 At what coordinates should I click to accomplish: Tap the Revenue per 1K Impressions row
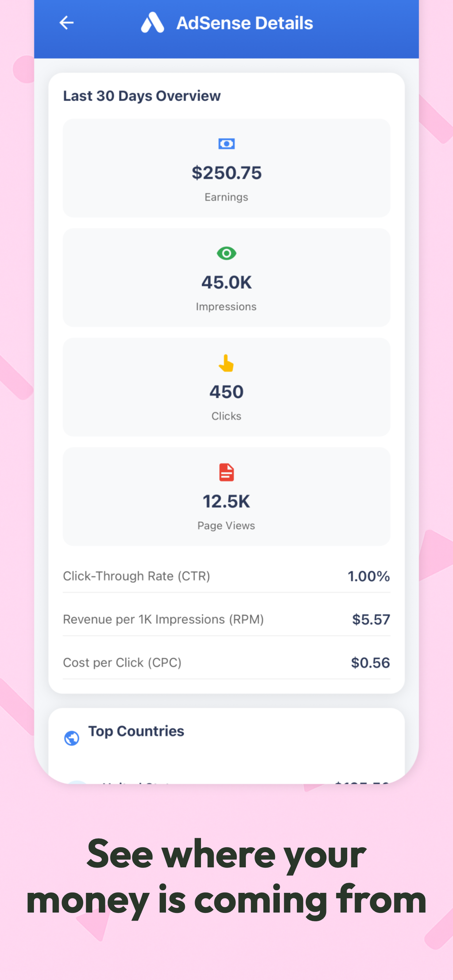(x=226, y=619)
